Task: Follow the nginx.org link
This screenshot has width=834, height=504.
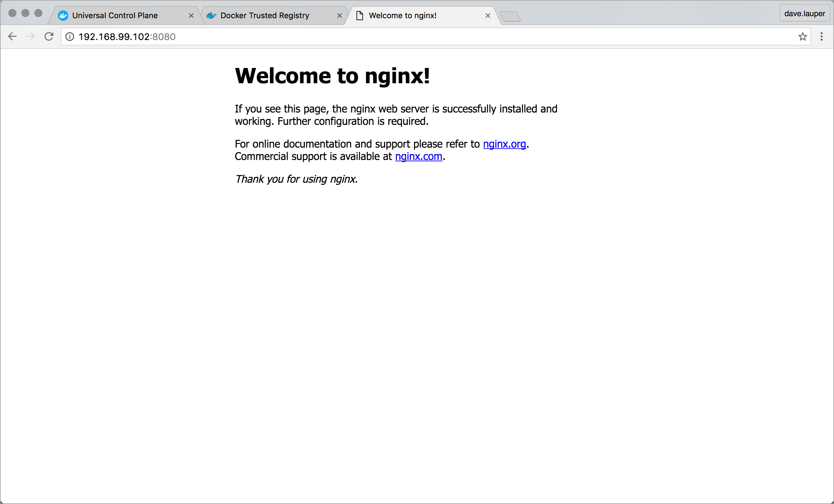Action: pyautogui.click(x=504, y=144)
